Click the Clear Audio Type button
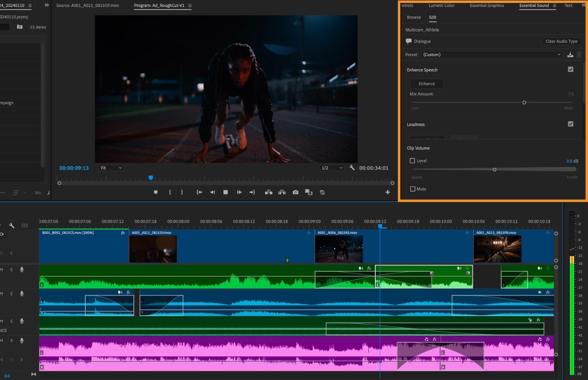588x380 pixels. pyautogui.click(x=561, y=41)
